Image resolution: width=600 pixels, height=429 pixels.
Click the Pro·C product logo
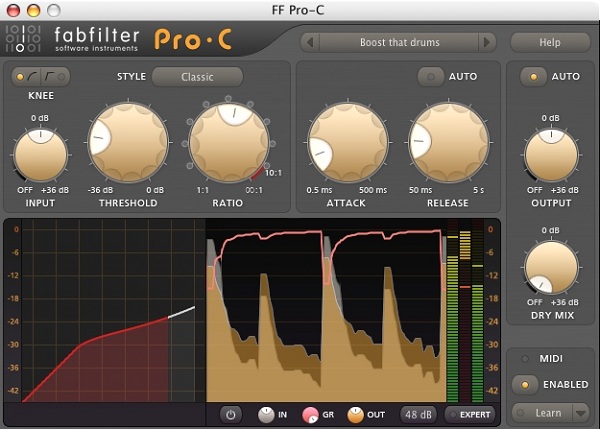(193, 39)
